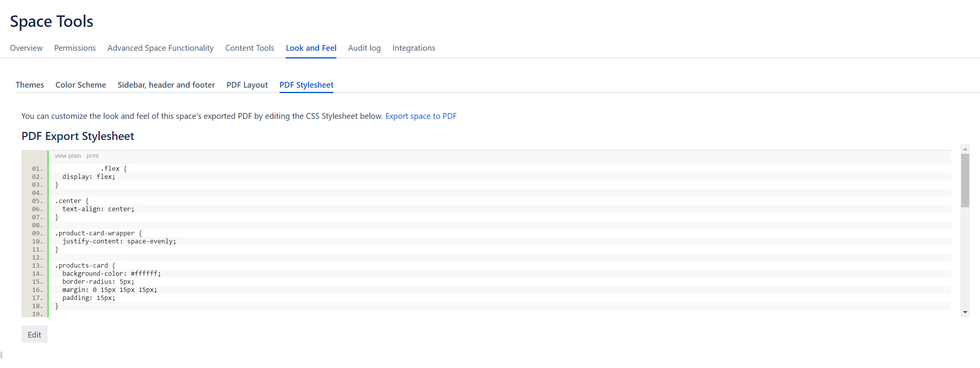Open Advanced Space Functionality tab
980x368 pixels.
coord(160,48)
